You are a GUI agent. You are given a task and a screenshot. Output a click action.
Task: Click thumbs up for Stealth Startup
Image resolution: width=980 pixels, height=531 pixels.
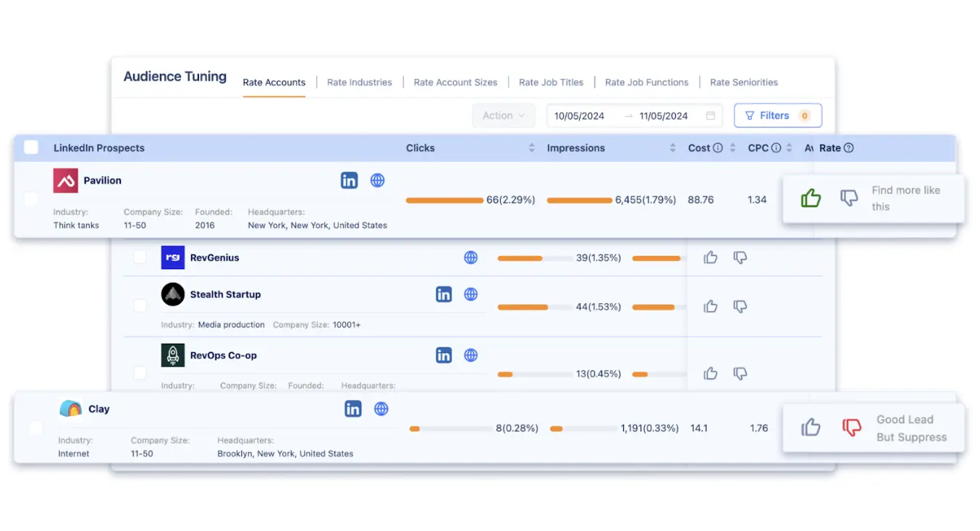(711, 307)
